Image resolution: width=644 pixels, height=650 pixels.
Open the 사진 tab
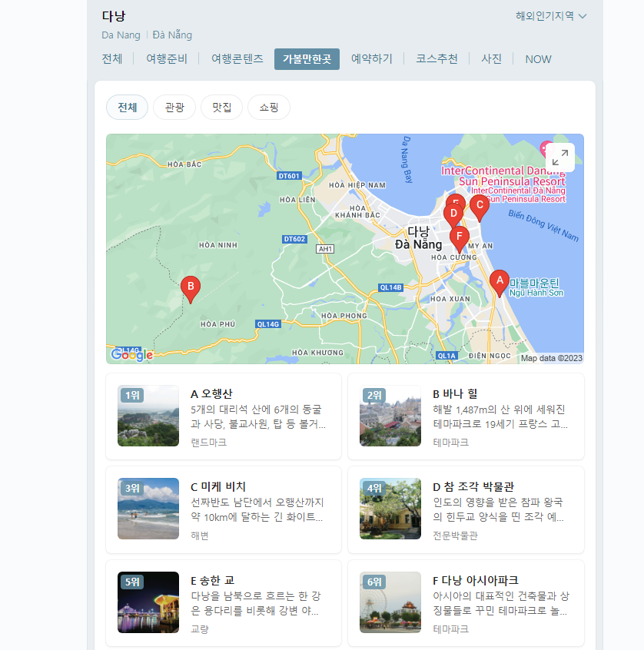point(491,58)
